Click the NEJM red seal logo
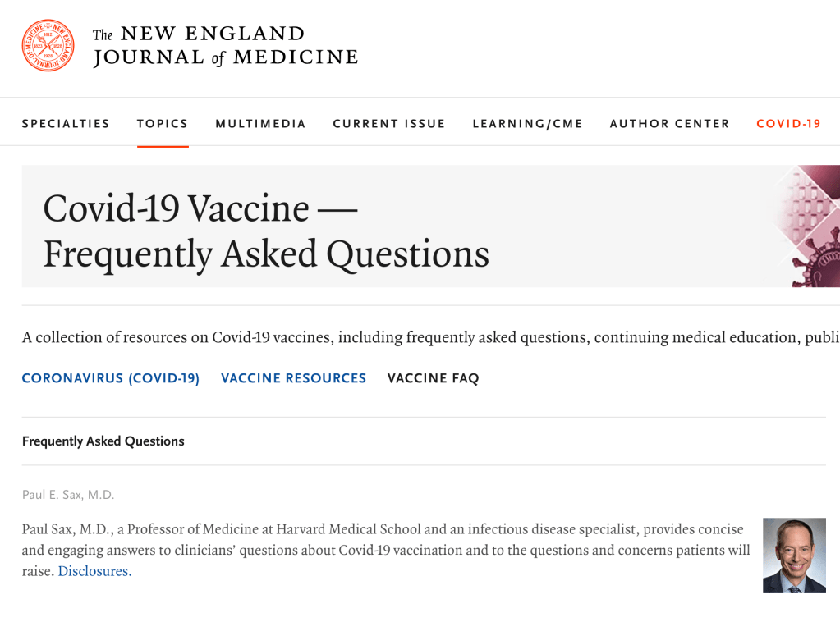The image size is (840, 622). (48, 46)
